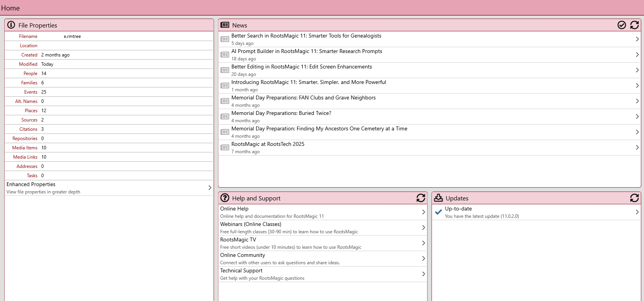Click the Sources label
644x301 pixels.
[x=29, y=120]
